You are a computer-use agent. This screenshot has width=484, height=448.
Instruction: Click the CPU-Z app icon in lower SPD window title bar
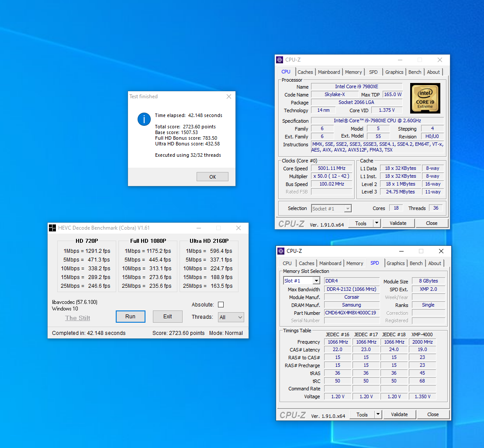click(281, 251)
